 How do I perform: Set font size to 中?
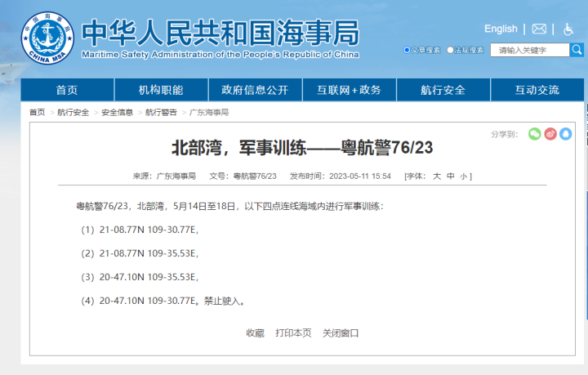click(450, 176)
